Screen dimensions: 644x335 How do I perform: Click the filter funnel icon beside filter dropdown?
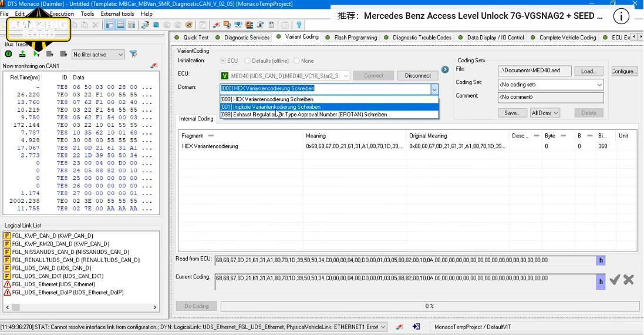[133, 54]
